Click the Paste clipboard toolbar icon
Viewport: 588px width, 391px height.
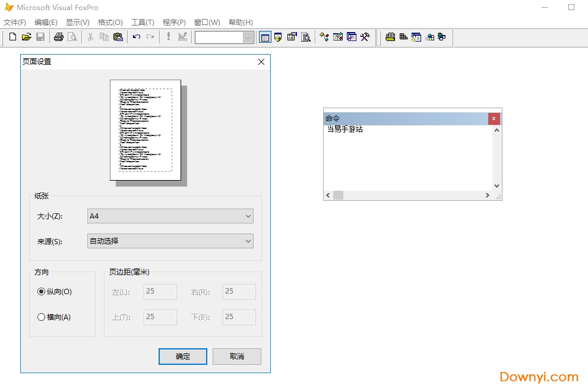click(x=118, y=37)
